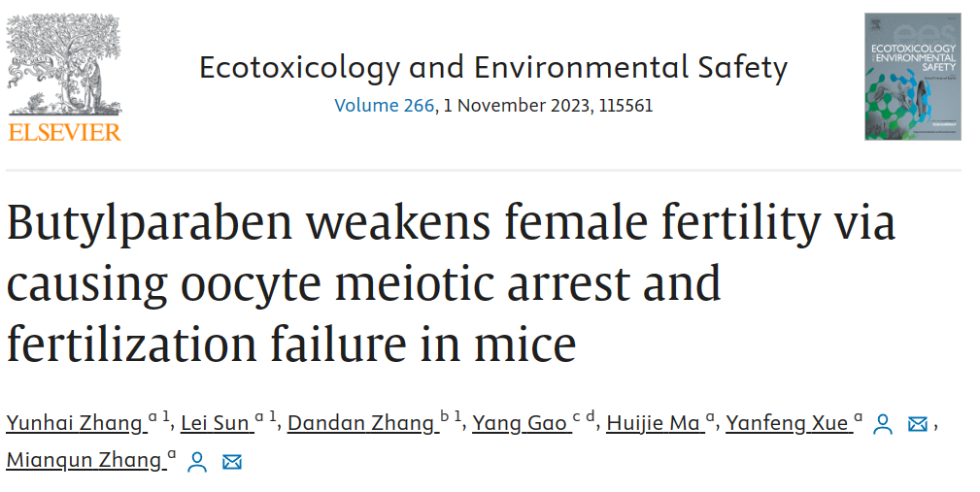Click author name Yang Gao
This screenshot has height=492, width=980.
click(520, 423)
